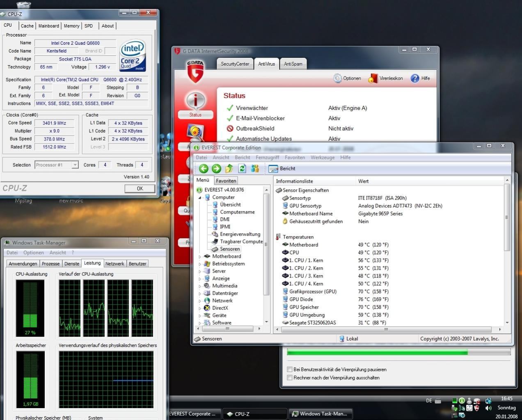This screenshot has height=420, width=522.
Task: Select Energieverwaltung in EVEREST tree
Action: [240, 234]
